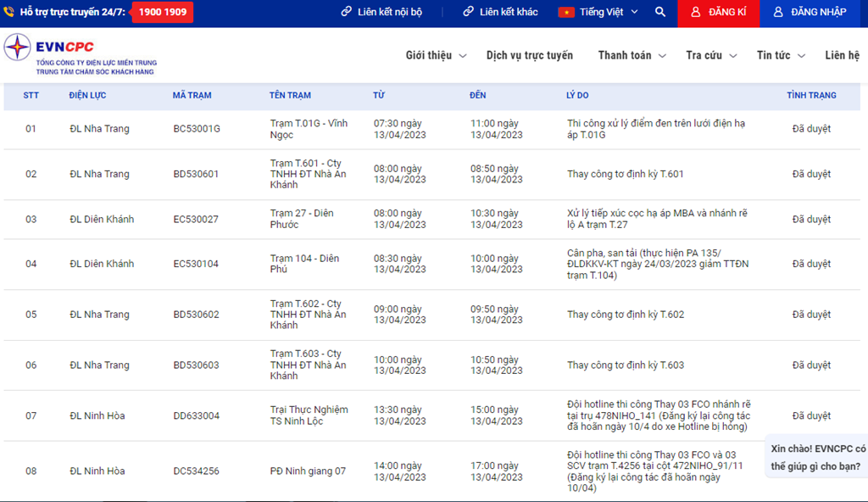
Task: Expand the Giới thiệu menu
Action: click(x=436, y=56)
